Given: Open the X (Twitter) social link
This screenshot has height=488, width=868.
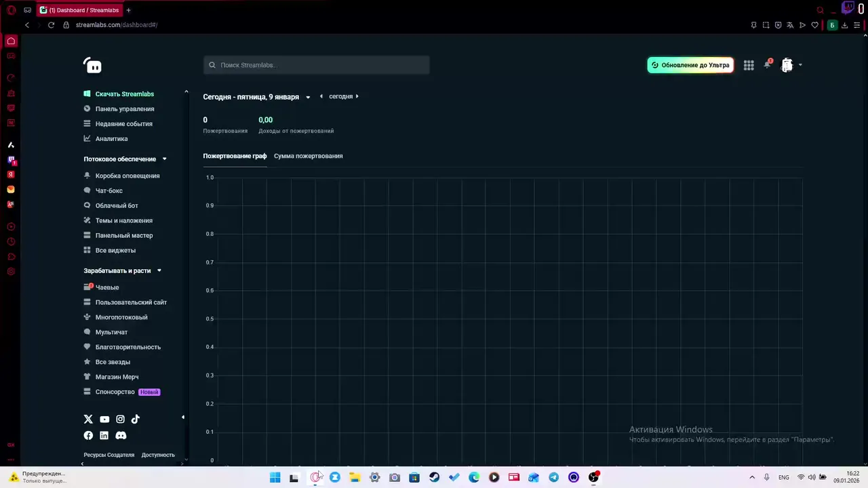Looking at the screenshot, I should 88,420.
